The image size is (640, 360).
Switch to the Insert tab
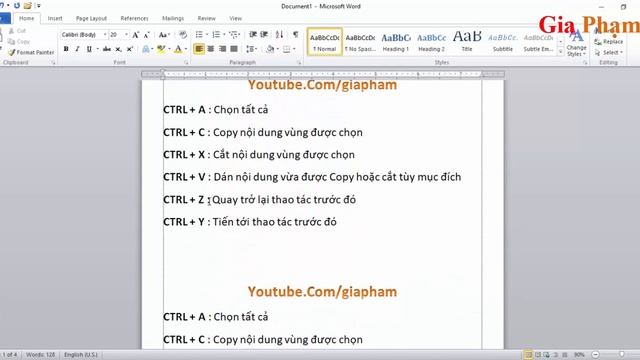click(x=55, y=18)
